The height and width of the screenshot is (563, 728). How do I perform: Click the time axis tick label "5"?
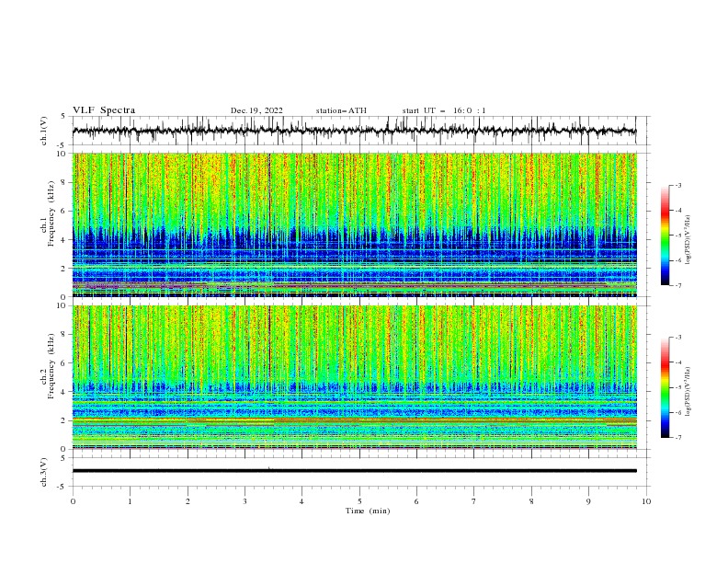coord(359,501)
